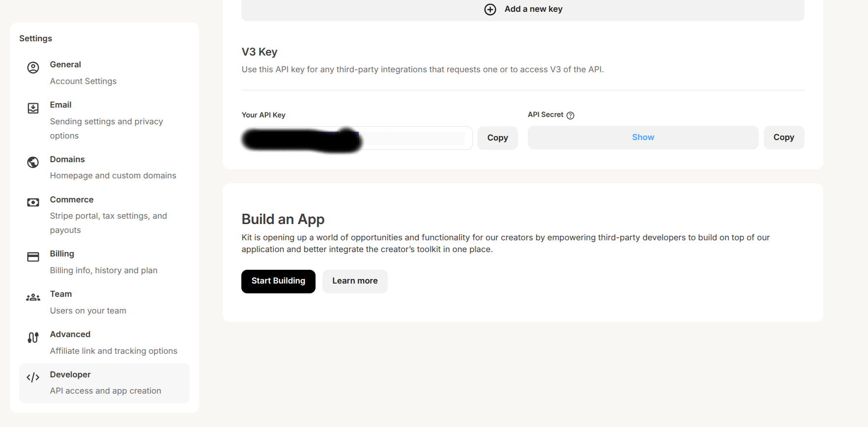The width and height of the screenshot is (868, 427).
Task: Click the Settings sidebar heading
Action: 35,38
